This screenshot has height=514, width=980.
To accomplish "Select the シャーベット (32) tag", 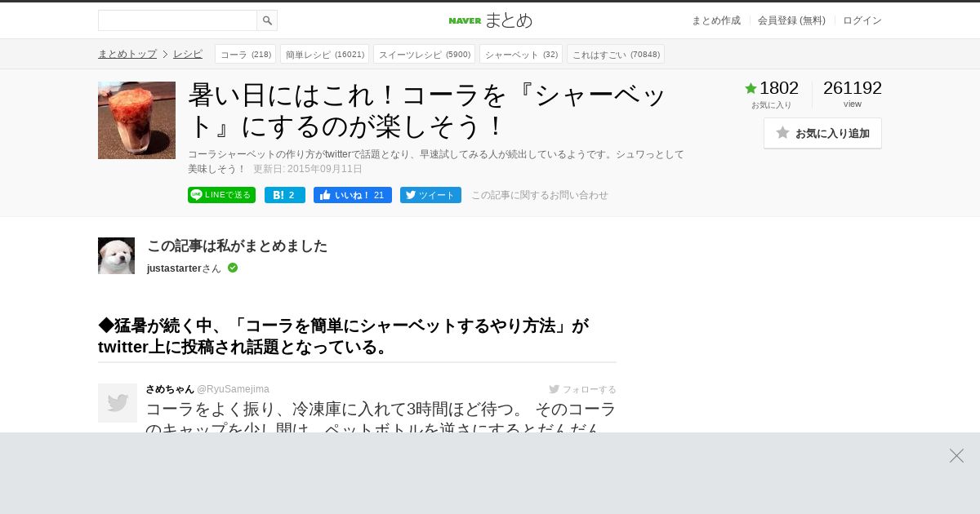I will (521, 54).
